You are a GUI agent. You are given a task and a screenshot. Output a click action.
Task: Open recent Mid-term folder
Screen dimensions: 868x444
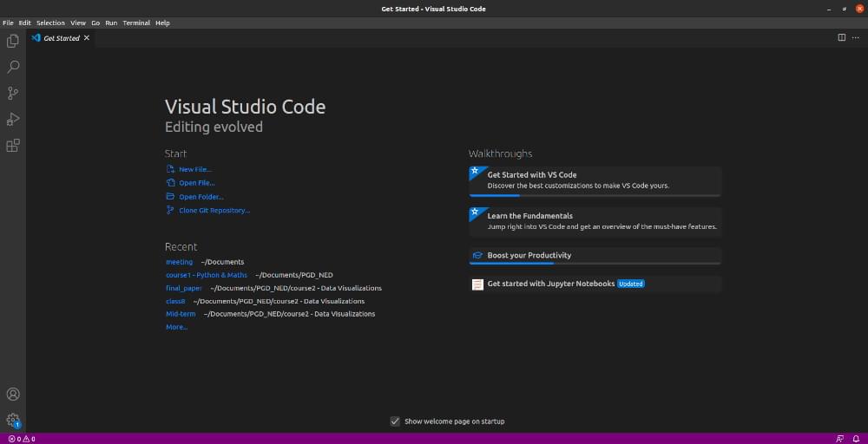tap(181, 314)
